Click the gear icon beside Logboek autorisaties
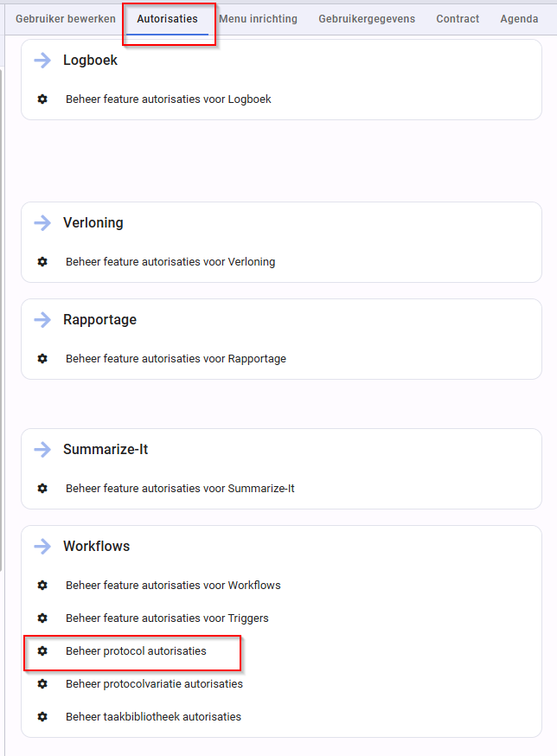 42,99
